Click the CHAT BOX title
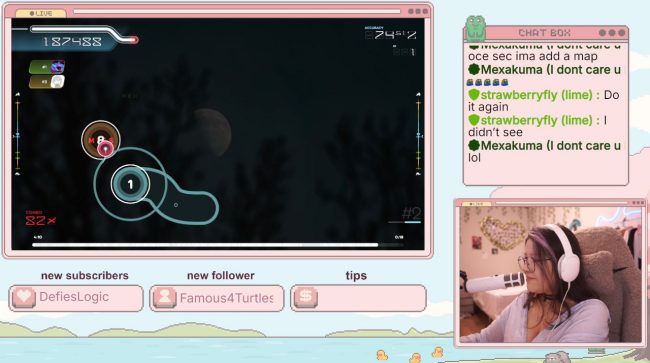The width and height of the screenshot is (650, 363). [x=544, y=33]
